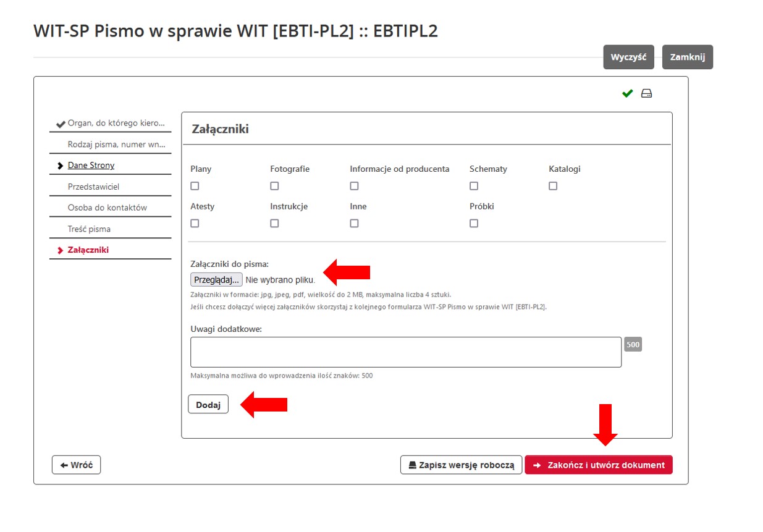
Task: Open Osoba do kontaktów step
Action: pyautogui.click(x=107, y=208)
